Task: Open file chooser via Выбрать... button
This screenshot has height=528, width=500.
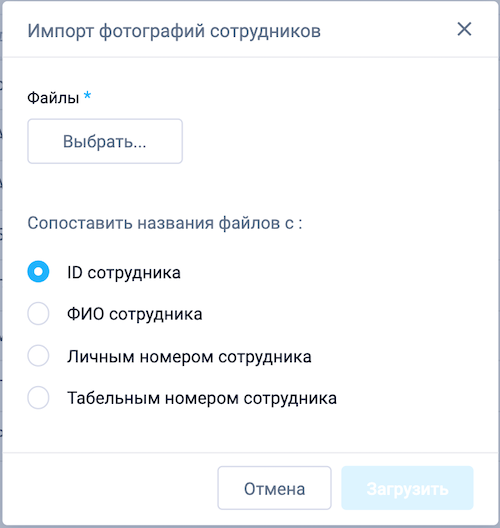Action: [105, 141]
